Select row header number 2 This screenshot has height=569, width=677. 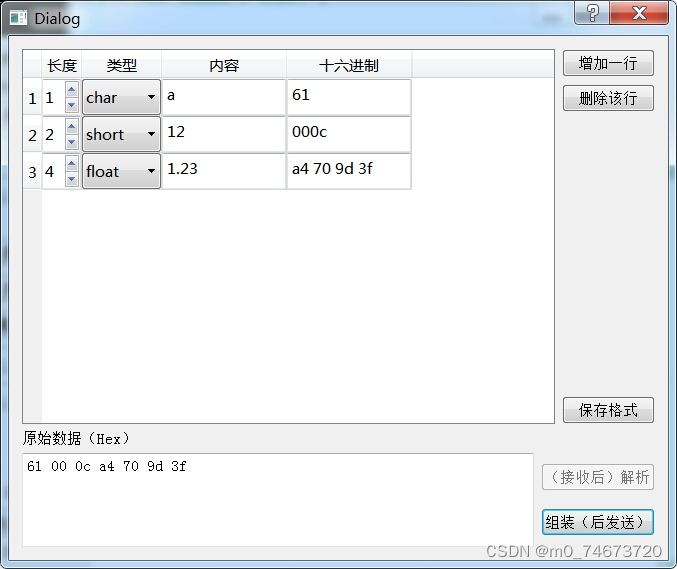tap(32, 135)
